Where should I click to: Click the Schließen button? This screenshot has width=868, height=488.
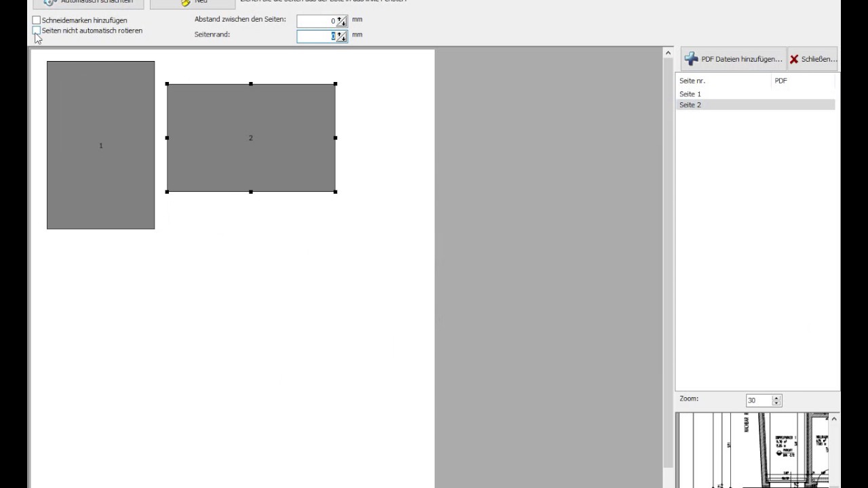pyautogui.click(x=813, y=59)
